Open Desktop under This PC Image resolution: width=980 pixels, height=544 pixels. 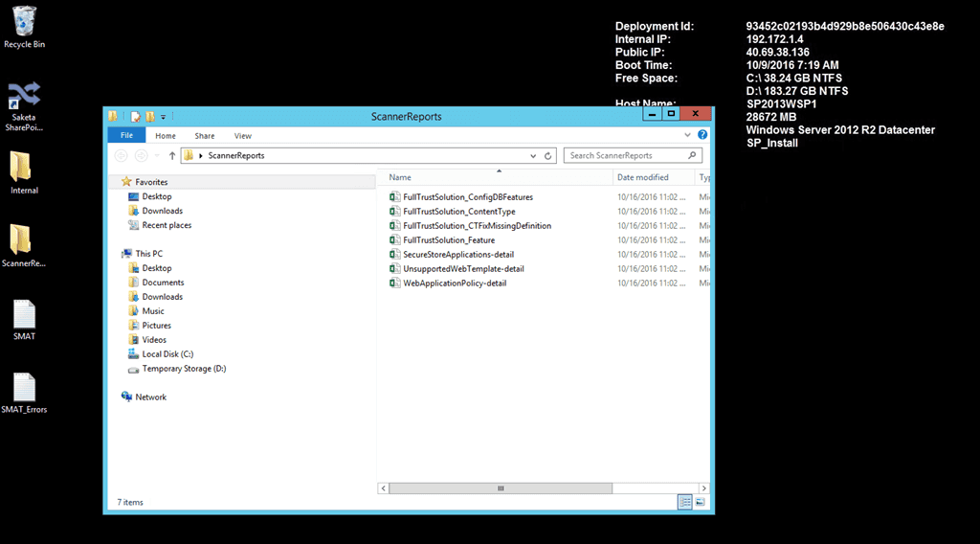point(156,267)
